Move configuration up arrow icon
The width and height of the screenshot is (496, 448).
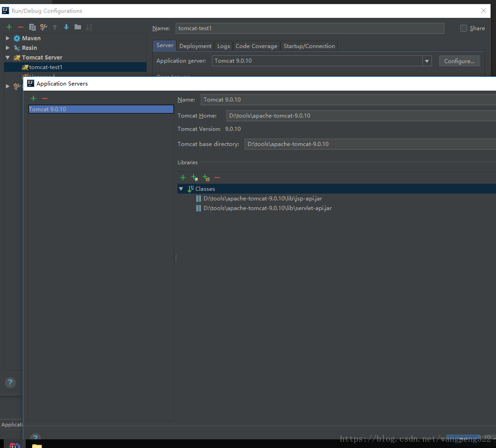point(55,27)
